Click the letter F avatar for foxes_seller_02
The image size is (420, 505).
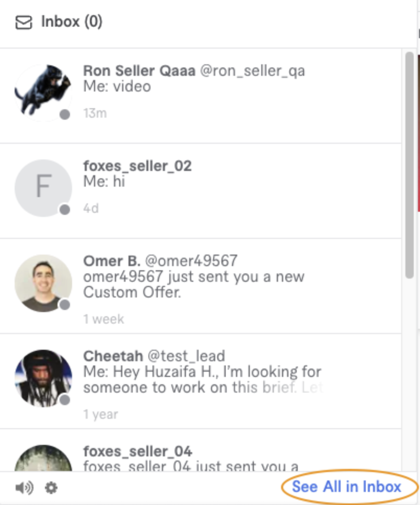click(x=43, y=186)
